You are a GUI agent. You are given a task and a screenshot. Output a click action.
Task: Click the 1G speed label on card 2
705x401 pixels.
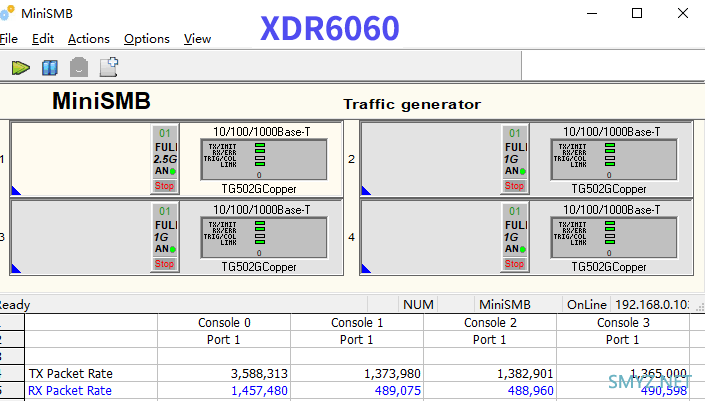coord(511,159)
